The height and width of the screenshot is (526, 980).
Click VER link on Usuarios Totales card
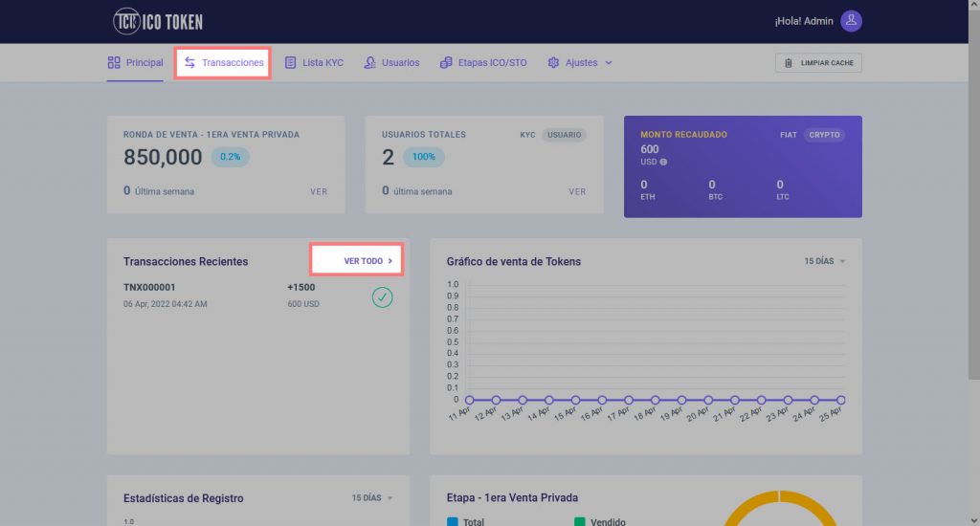(x=577, y=192)
